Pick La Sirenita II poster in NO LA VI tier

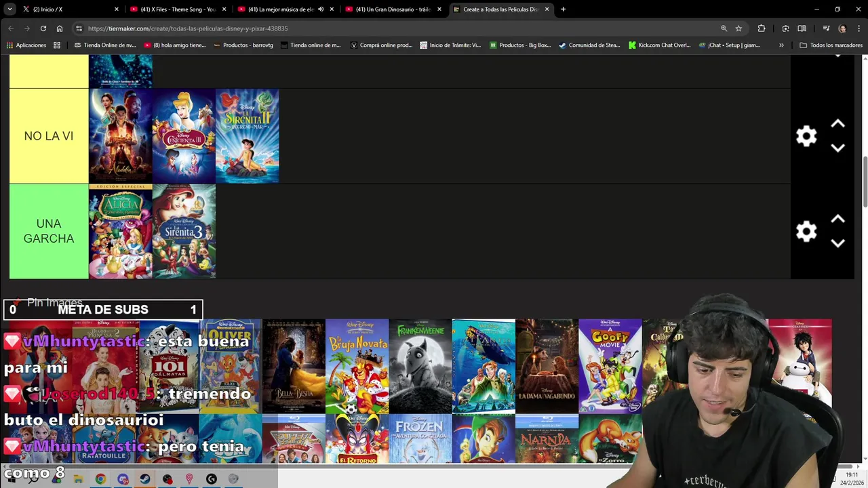[247, 136]
